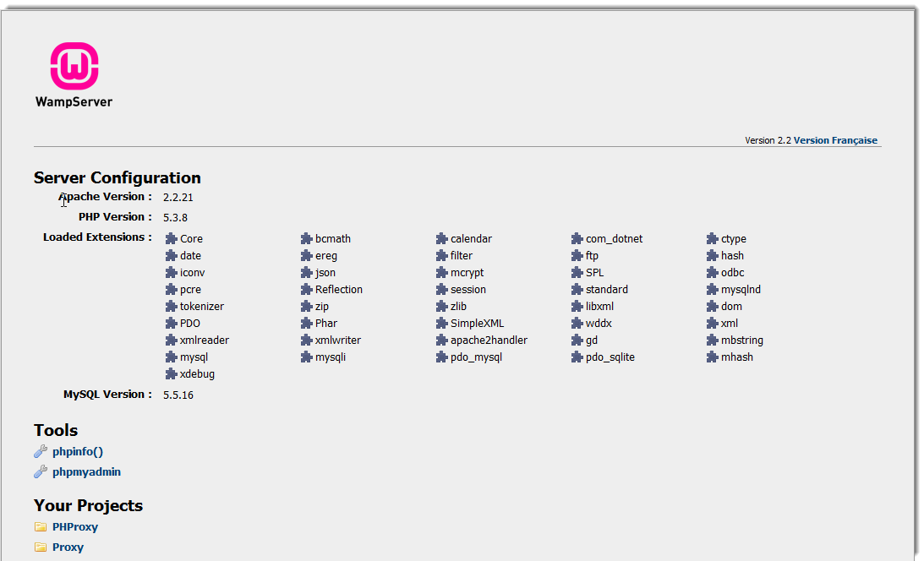Click the Tools section heading

click(x=56, y=430)
